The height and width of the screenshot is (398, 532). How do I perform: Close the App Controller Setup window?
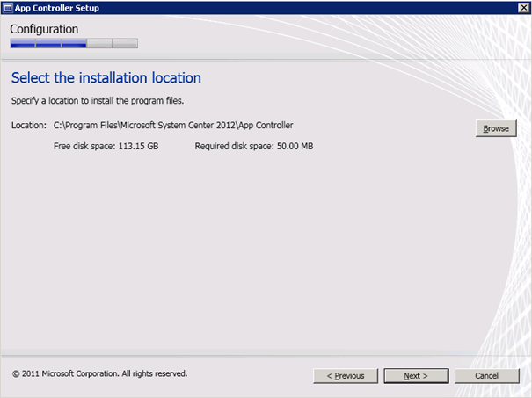[523, 7]
